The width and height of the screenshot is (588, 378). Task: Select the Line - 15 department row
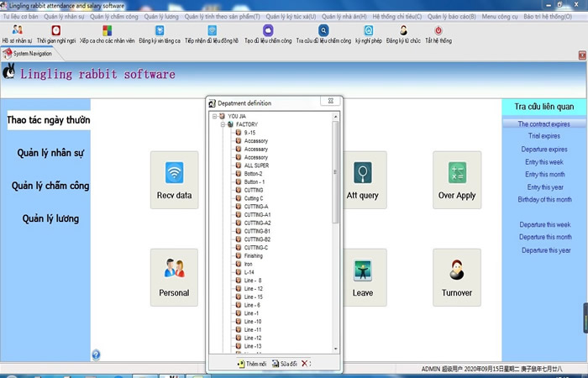[254, 297]
